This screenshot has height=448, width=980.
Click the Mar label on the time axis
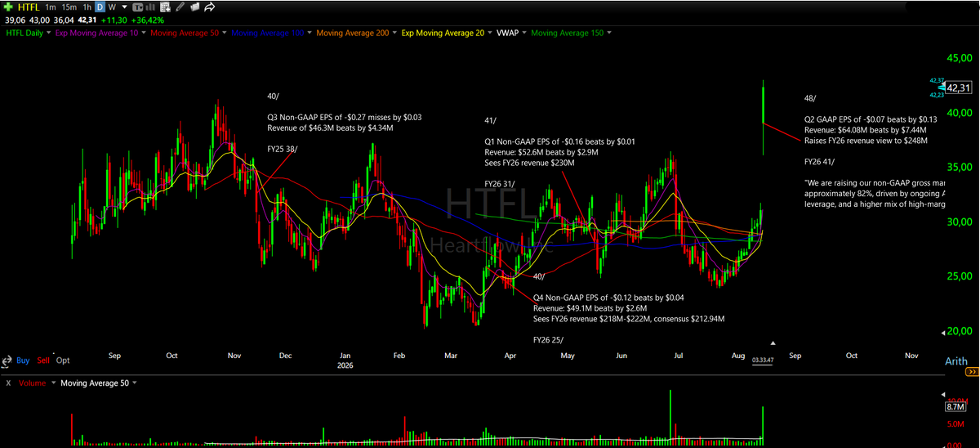point(451,356)
